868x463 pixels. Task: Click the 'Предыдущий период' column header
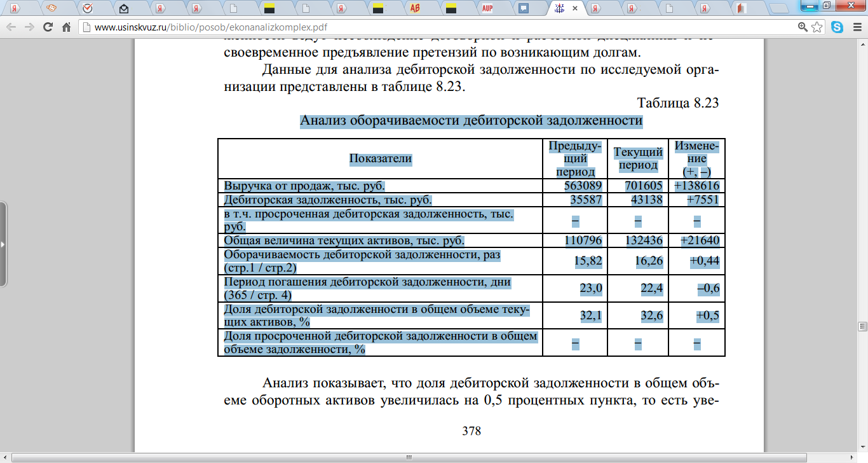575,159
